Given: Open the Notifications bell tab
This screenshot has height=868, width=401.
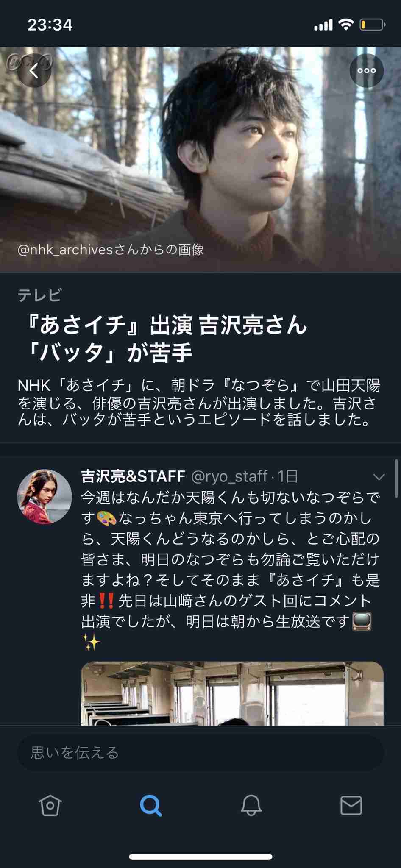Looking at the screenshot, I should pyautogui.click(x=251, y=805).
